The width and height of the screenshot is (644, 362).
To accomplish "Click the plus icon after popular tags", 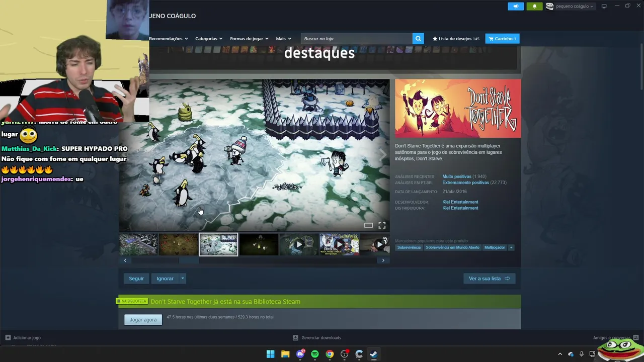I will click(511, 247).
